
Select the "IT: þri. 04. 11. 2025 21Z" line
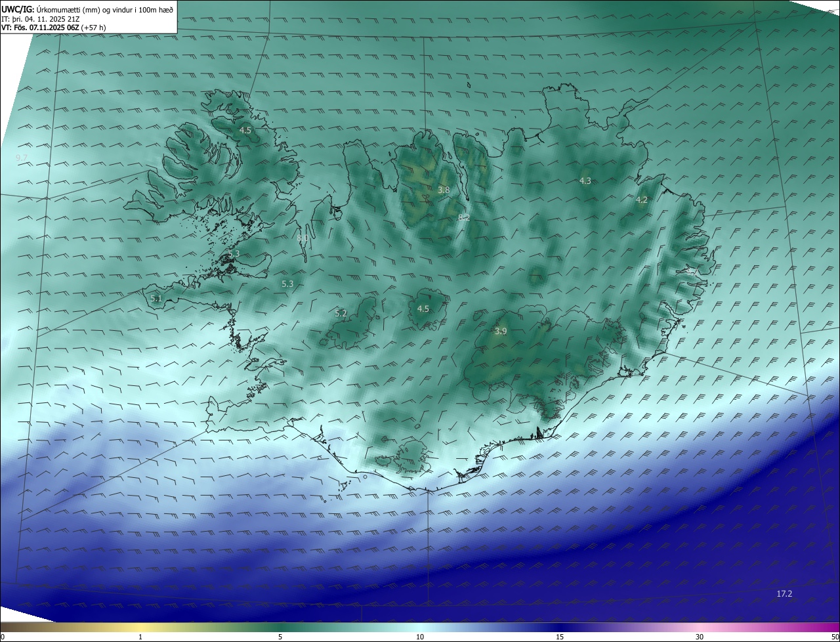click(x=41, y=19)
